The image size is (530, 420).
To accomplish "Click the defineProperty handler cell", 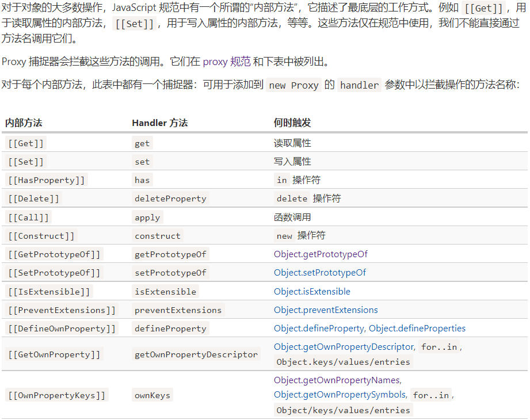I will pos(170,329).
